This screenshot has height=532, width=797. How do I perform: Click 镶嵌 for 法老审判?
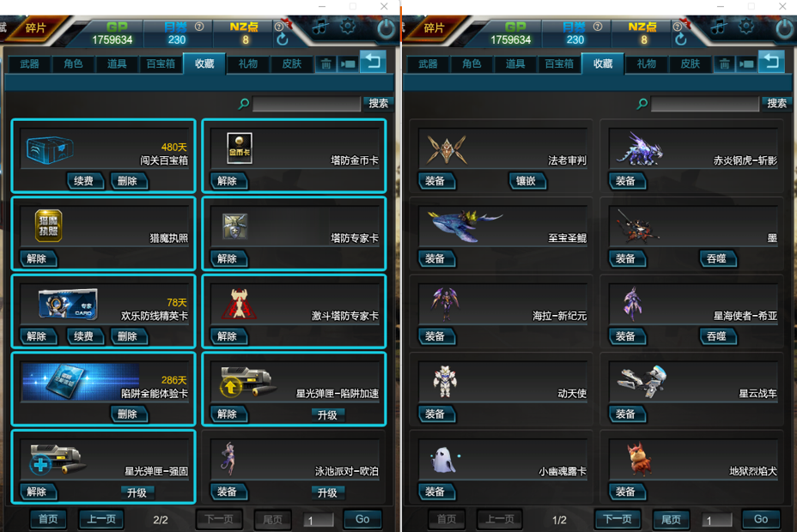526,181
